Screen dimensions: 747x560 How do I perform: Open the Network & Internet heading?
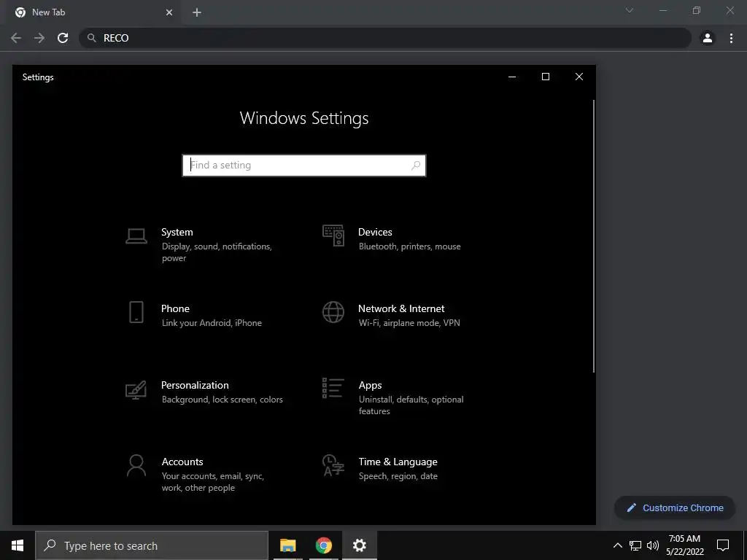click(401, 308)
